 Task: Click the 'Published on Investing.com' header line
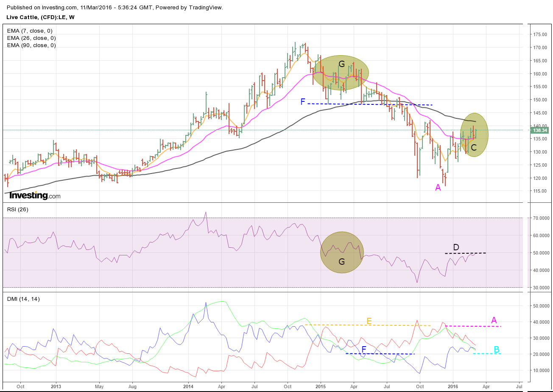coord(115,7)
